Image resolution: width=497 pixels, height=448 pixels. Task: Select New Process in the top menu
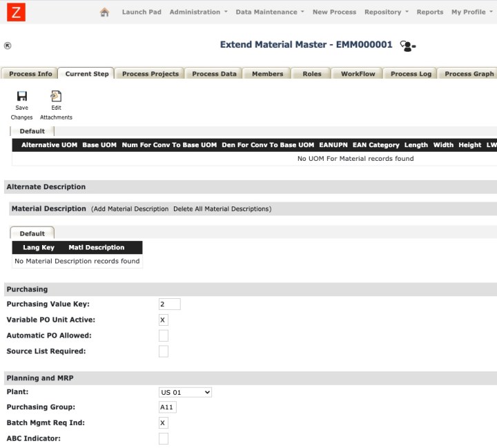pos(334,12)
